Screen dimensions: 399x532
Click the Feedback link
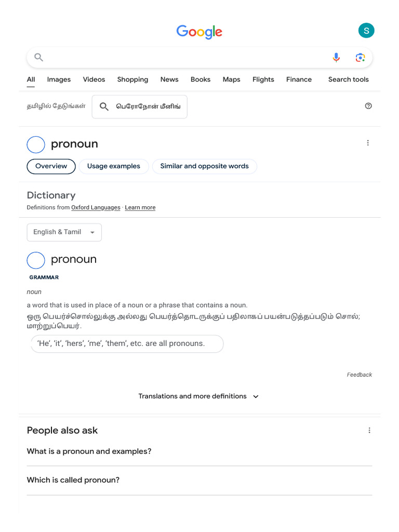[x=360, y=375]
